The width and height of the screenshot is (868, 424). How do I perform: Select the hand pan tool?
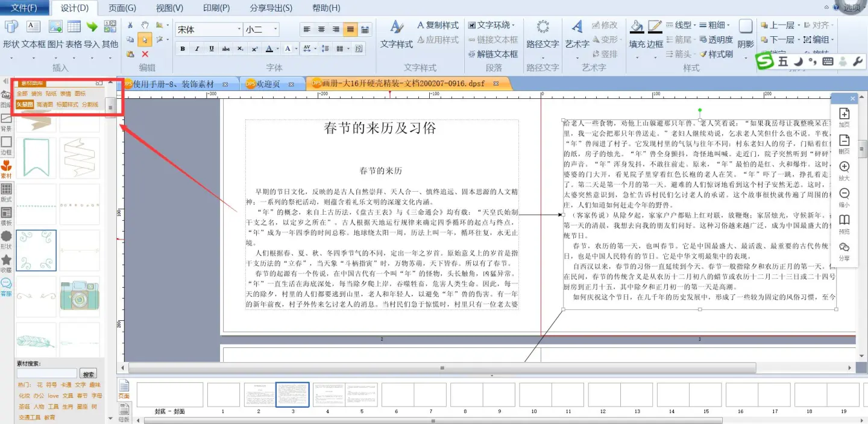coord(145,25)
